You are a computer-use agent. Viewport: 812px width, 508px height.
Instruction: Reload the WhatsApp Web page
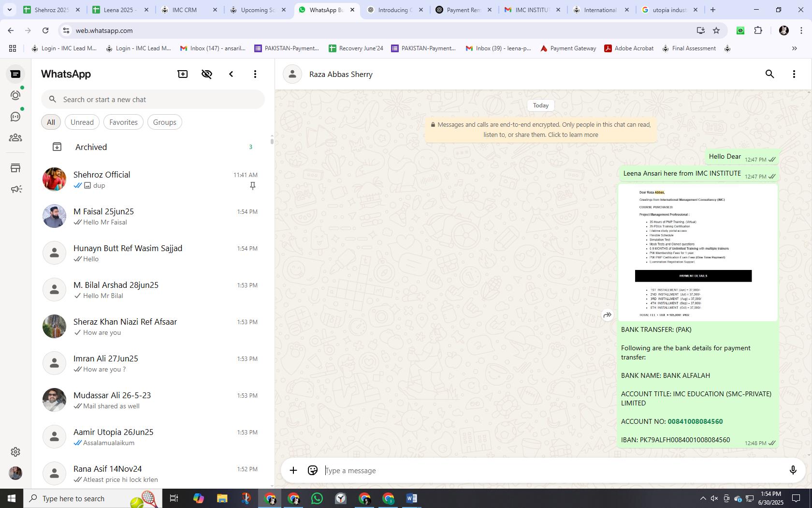[x=45, y=30]
